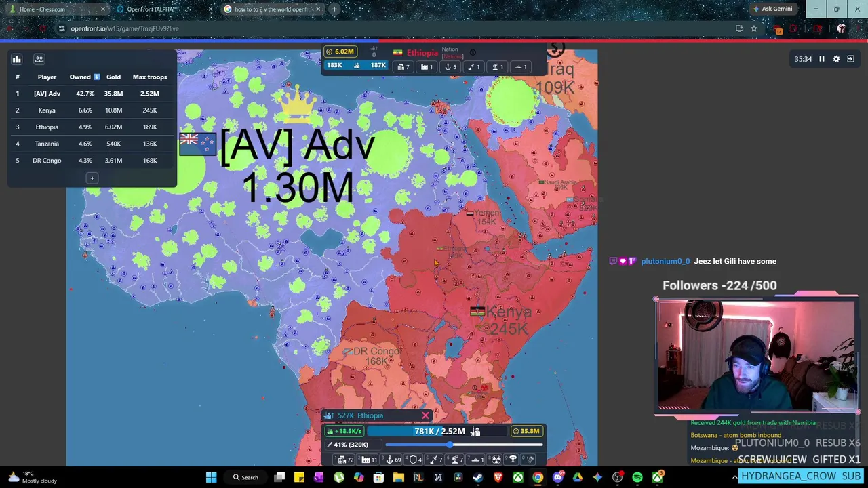The width and height of the screenshot is (868, 488).
Task: Click the DR Congo label on the map
Action: click(x=376, y=351)
